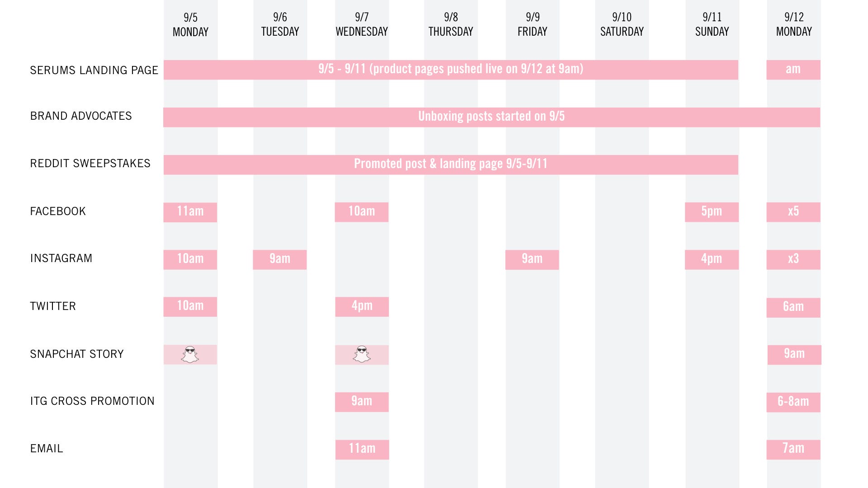The image size is (868, 488).
Task: Click the Facebook 5pm block on Sunday
Action: pyautogui.click(x=712, y=212)
